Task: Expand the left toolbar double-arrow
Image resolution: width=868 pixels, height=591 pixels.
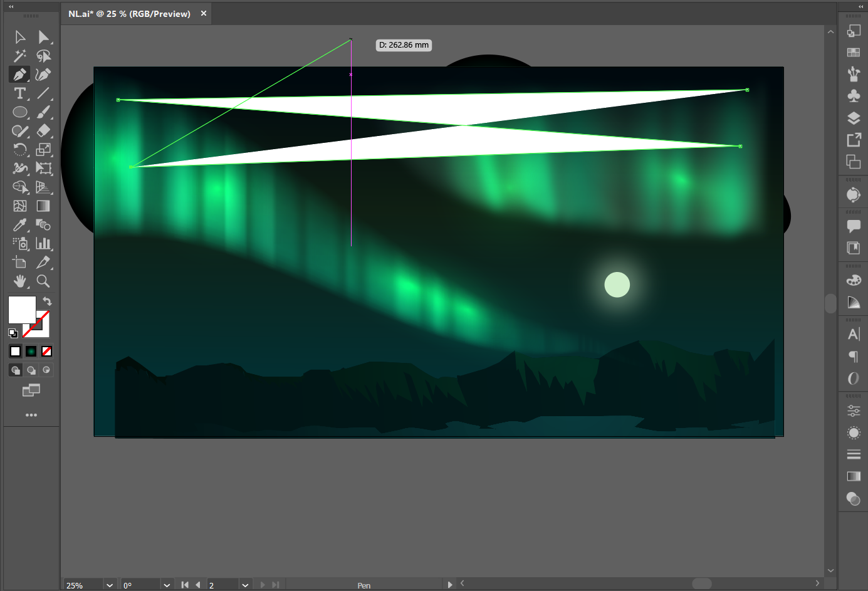Action: coord(11,6)
